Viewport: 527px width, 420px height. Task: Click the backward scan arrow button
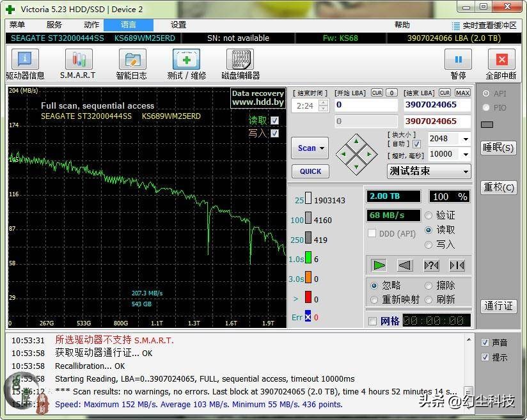tap(405, 265)
